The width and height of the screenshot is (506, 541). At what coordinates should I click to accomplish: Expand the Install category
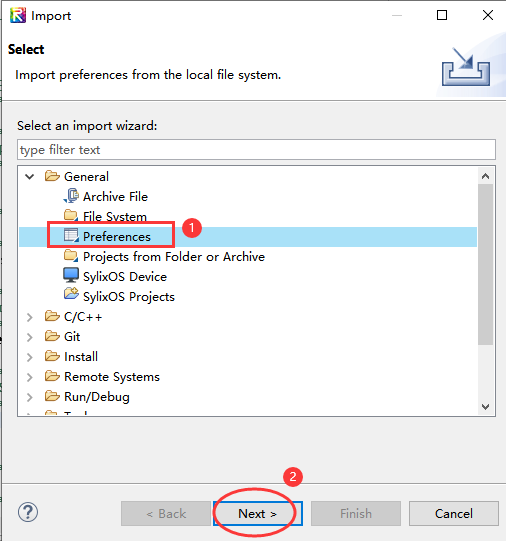tap(30, 357)
